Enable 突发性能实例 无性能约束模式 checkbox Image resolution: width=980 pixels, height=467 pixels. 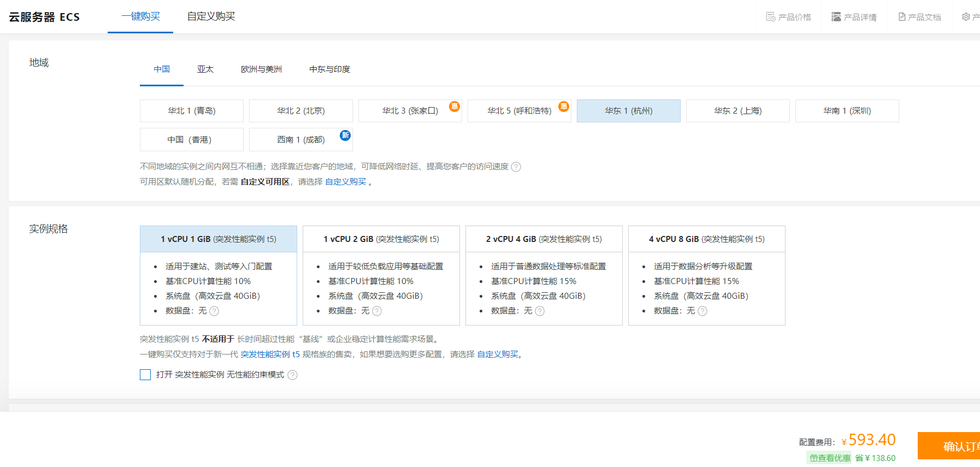(x=145, y=375)
